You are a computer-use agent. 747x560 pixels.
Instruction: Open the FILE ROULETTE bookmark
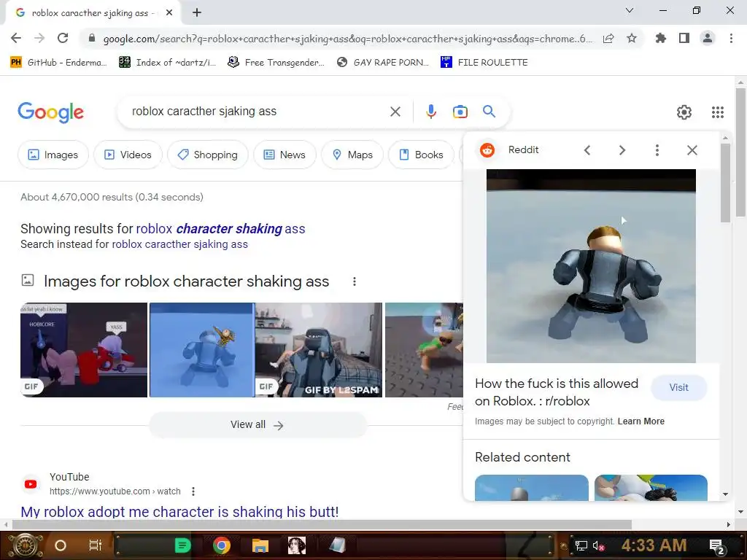pyautogui.click(x=484, y=63)
